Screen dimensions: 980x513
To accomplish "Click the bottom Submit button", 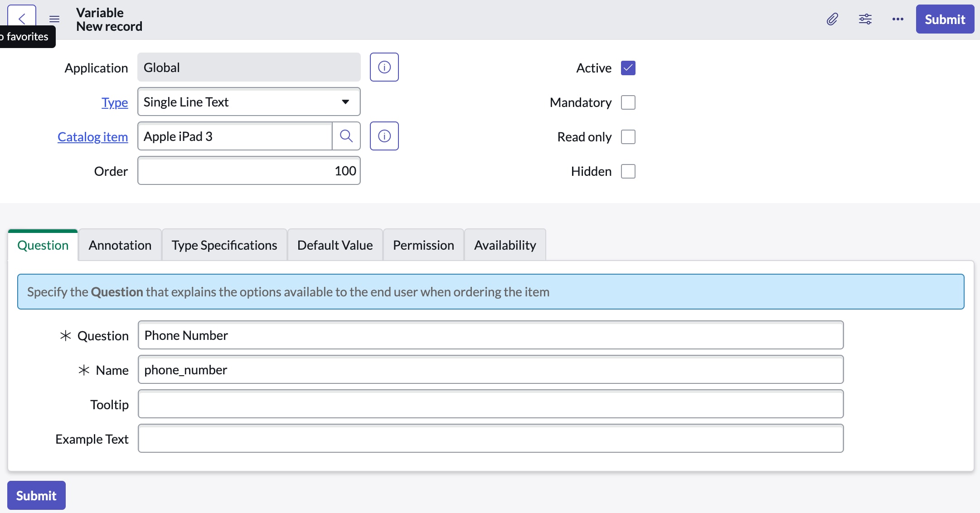I will pyautogui.click(x=36, y=495).
